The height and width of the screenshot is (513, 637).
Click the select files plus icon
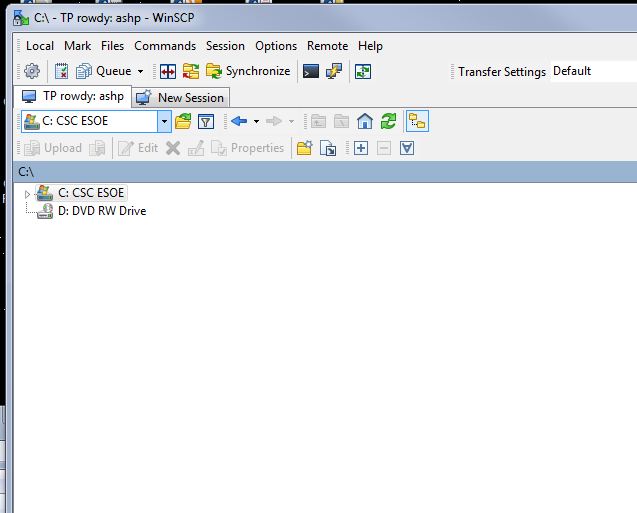(x=361, y=148)
